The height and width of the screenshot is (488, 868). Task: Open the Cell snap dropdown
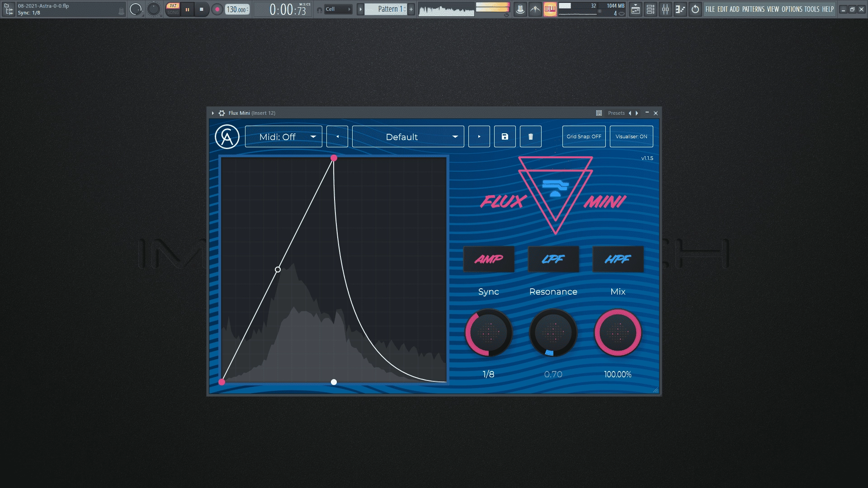tap(338, 9)
